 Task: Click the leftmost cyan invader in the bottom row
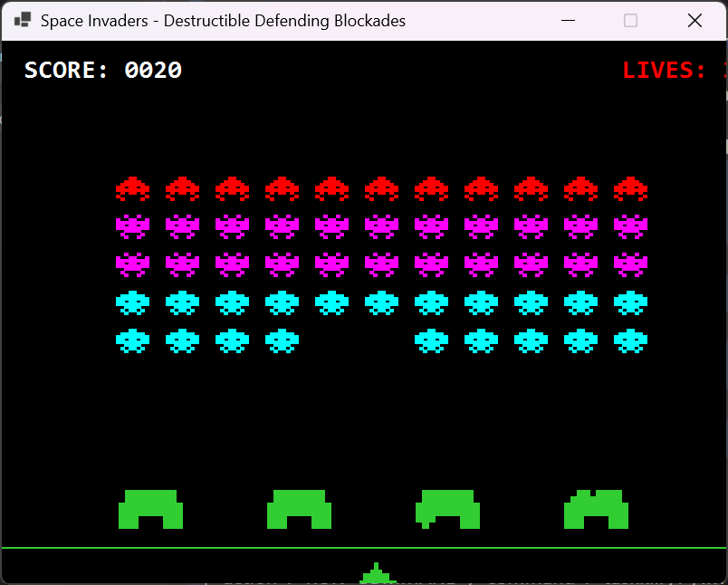point(133,340)
